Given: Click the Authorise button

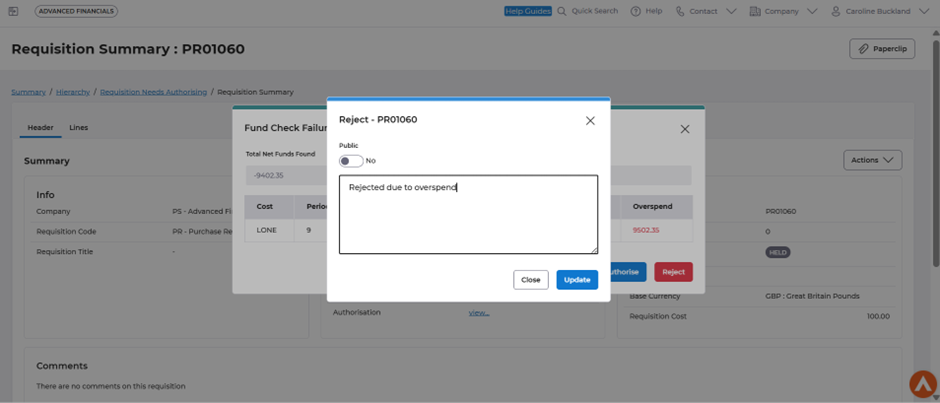Looking at the screenshot, I should click(x=626, y=272).
